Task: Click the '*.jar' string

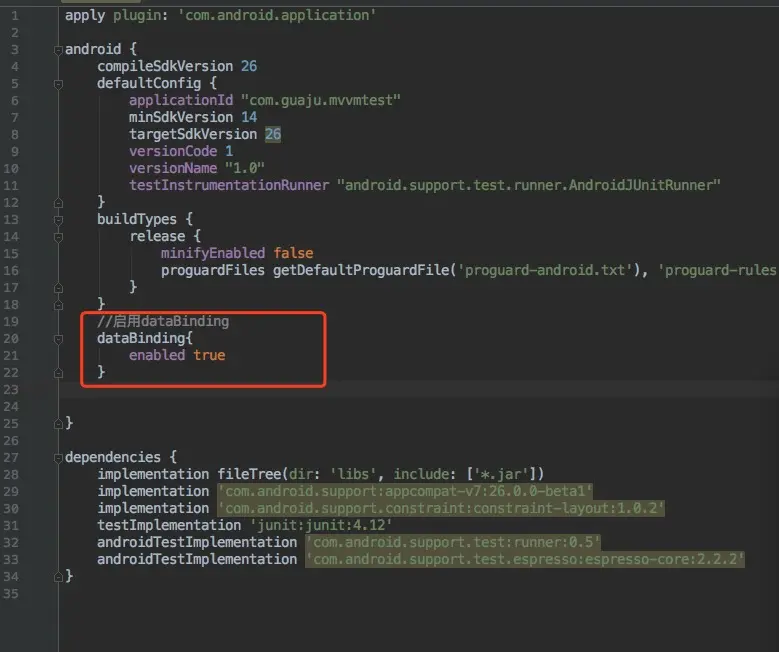Action: coord(500,474)
